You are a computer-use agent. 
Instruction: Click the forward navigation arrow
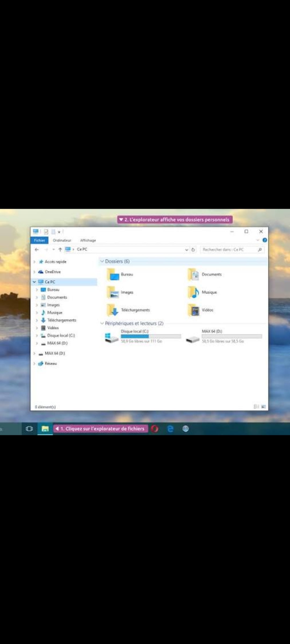pos(46,250)
